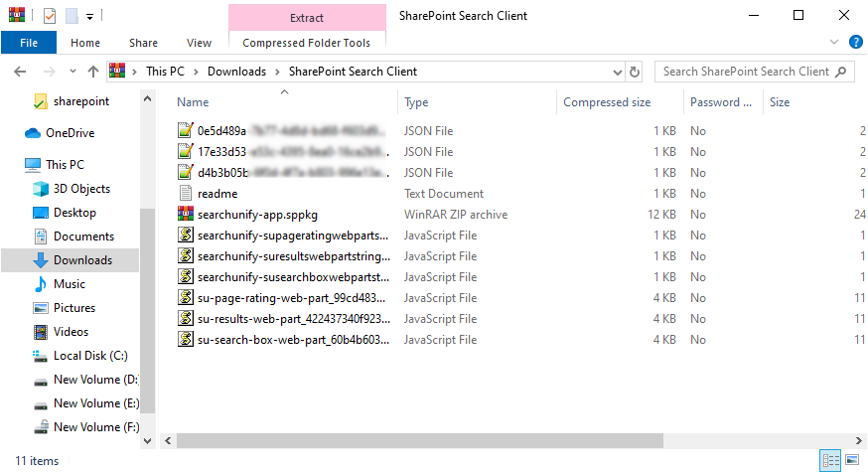Expand the This PC breadcrumb chevron

[197, 72]
